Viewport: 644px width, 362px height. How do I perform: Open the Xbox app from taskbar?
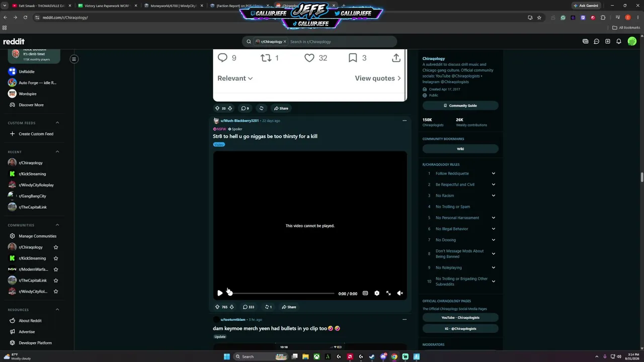point(317,356)
